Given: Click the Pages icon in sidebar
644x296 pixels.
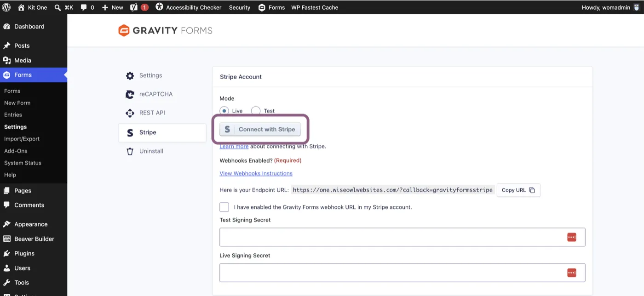Looking at the screenshot, I should pyautogui.click(x=7, y=191).
